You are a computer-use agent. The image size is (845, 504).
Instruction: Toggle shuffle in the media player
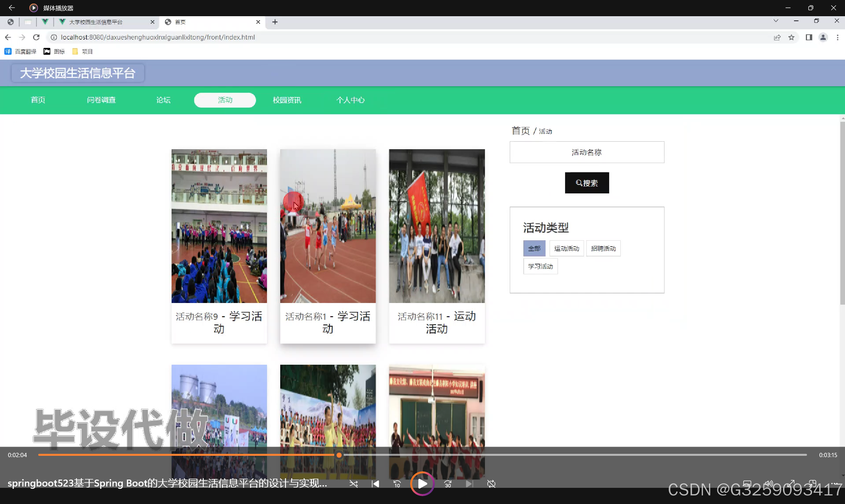[x=353, y=484]
